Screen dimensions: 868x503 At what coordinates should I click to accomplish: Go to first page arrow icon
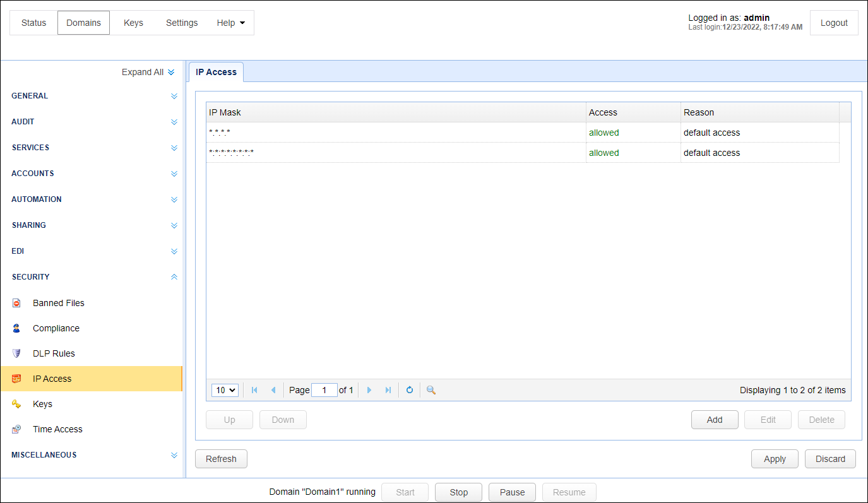254,390
